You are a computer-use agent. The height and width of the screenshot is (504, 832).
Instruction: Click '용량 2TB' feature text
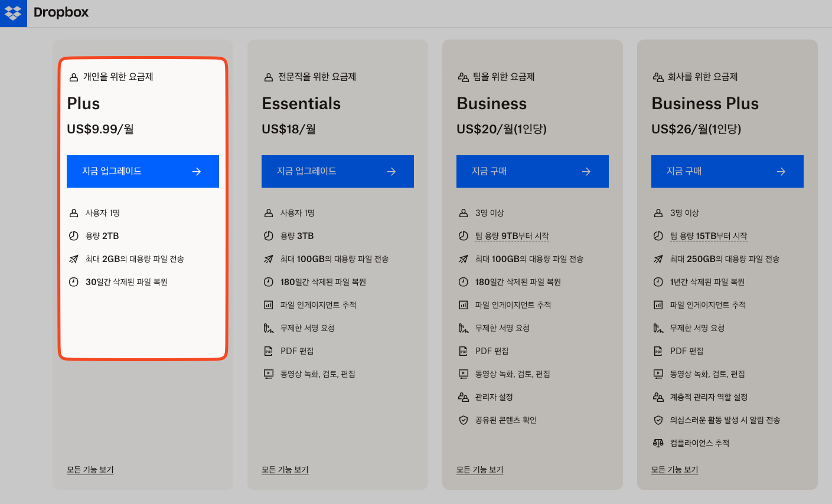(102, 236)
